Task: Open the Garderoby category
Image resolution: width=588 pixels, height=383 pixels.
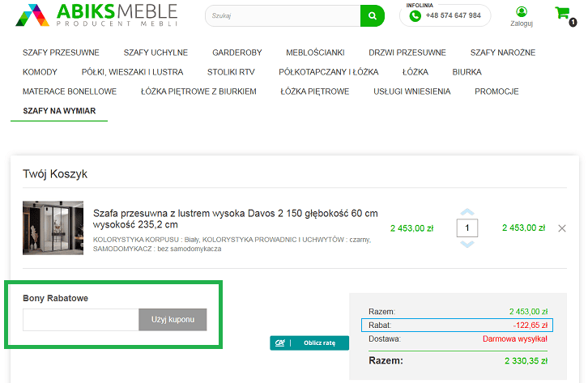Action: click(237, 53)
